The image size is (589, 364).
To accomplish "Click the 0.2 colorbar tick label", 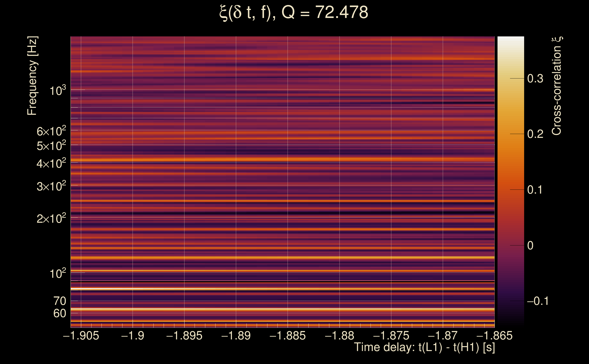I will (x=535, y=134).
